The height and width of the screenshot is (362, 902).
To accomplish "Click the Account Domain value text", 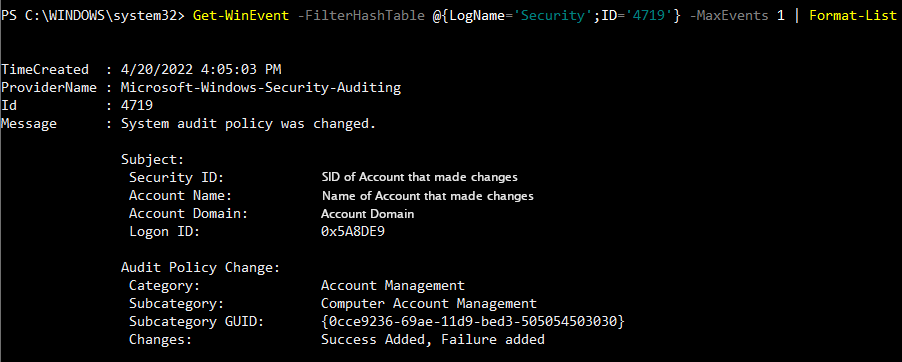I will [368, 214].
